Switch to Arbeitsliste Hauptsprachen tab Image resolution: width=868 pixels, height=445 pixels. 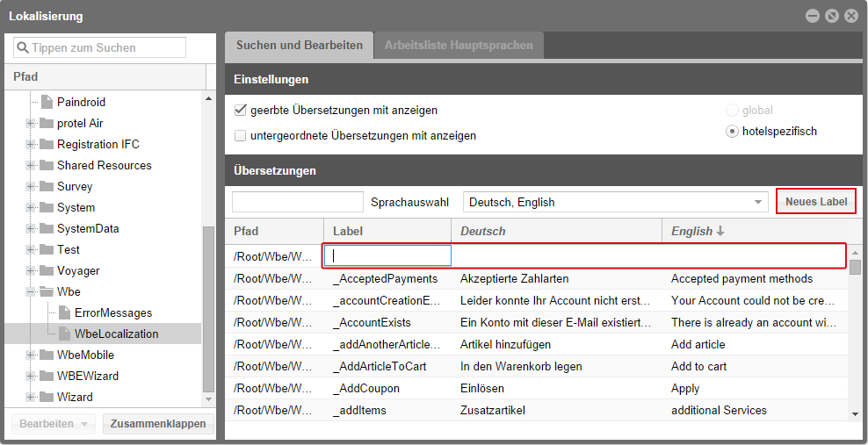click(x=457, y=46)
